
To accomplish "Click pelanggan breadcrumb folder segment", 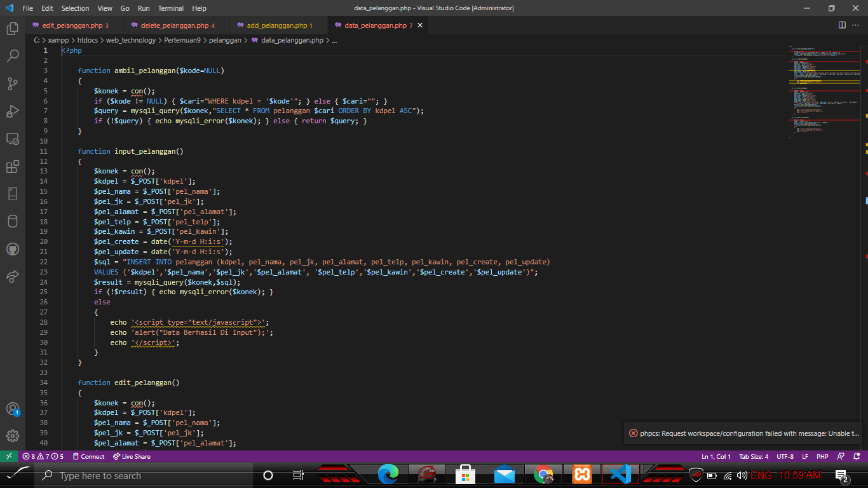I will pyautogui.click(x=225, y=40).
